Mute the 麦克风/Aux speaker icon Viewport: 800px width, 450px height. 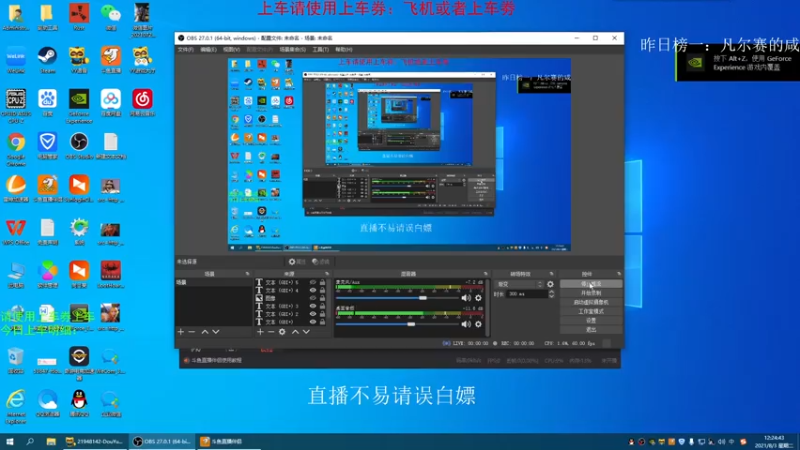tap(466, 297)
